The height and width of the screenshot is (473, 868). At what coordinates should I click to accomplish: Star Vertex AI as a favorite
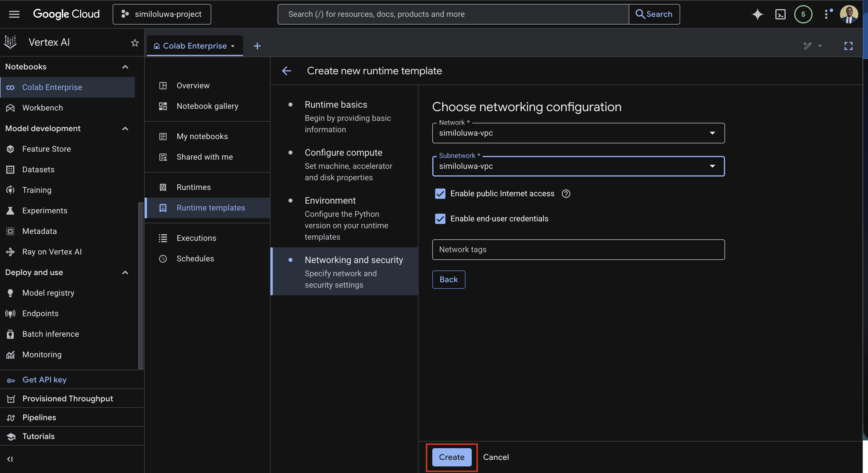click(x=134, y=43)
